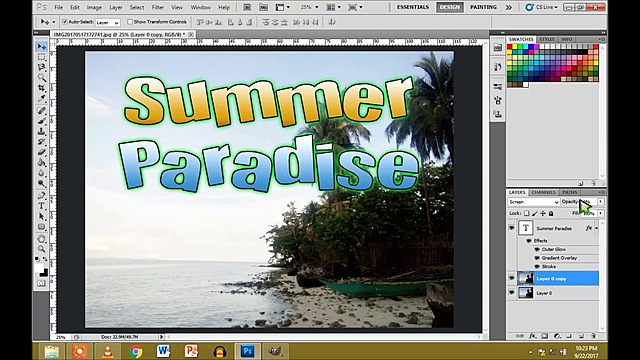Switch to the Channels tab
The image size is (640, 360).
[x=543, y=192]
